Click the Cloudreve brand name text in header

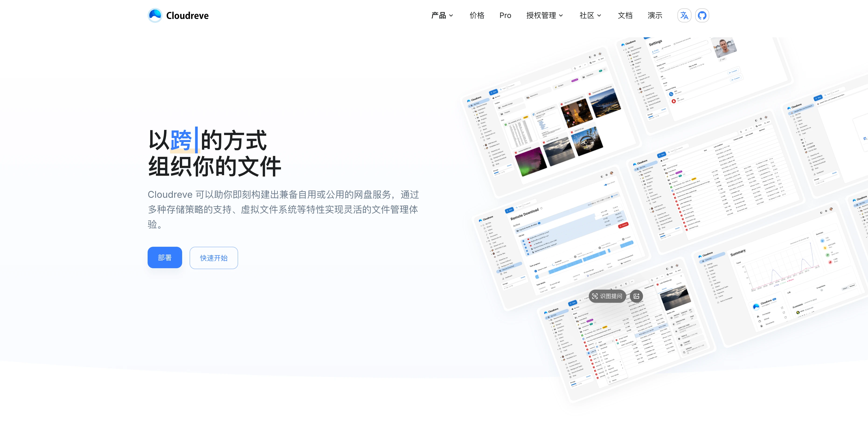[187, 15]
